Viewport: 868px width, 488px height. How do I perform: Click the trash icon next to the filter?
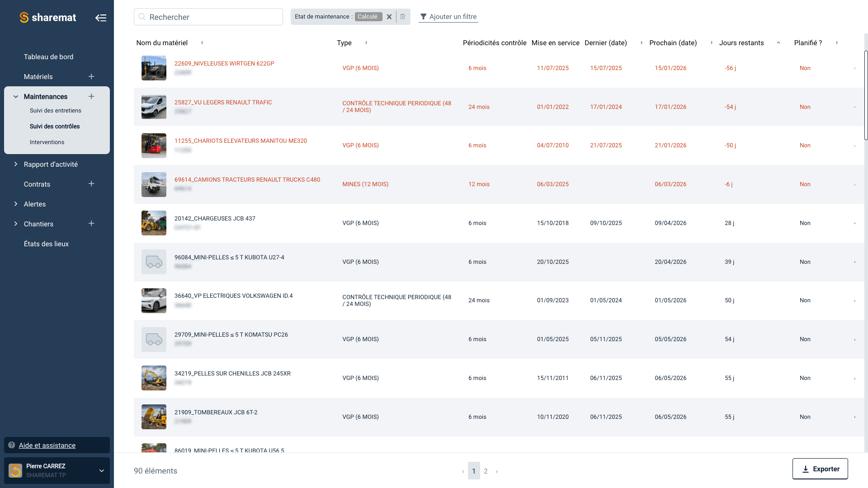point(402,16)
